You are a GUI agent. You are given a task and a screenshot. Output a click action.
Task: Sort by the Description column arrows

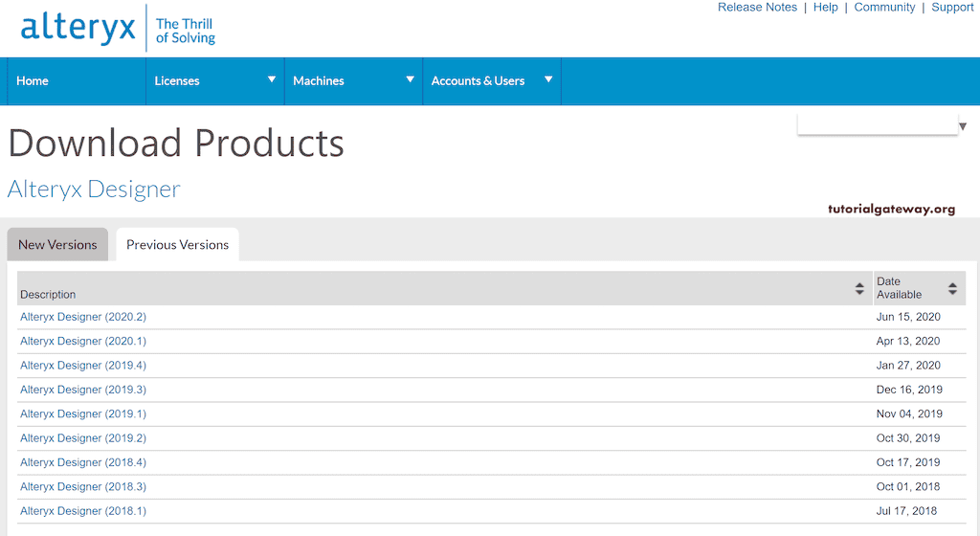tap(859, 288)
